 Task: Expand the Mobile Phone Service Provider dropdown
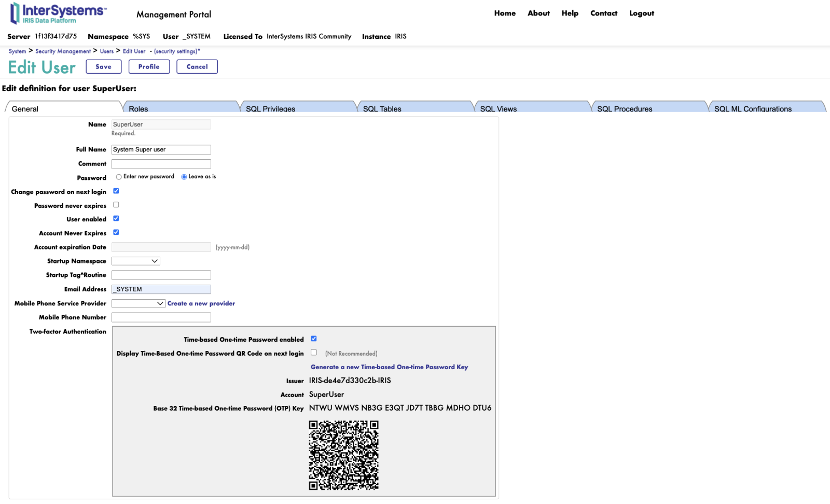pos(139,303)
